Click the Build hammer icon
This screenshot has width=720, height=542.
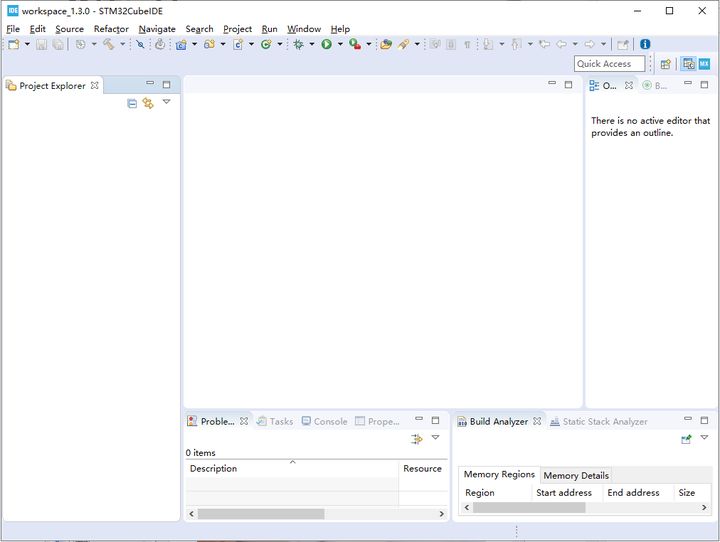click(108, 45)
